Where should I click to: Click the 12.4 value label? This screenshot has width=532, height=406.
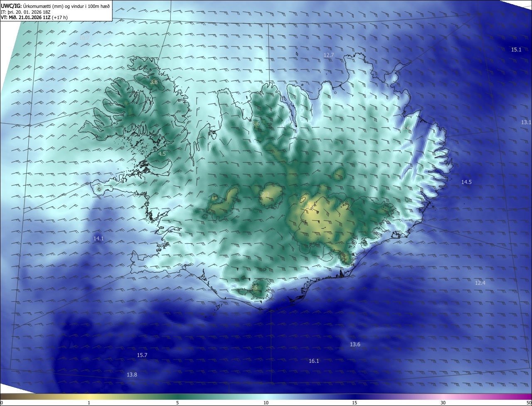click(480, 283)
